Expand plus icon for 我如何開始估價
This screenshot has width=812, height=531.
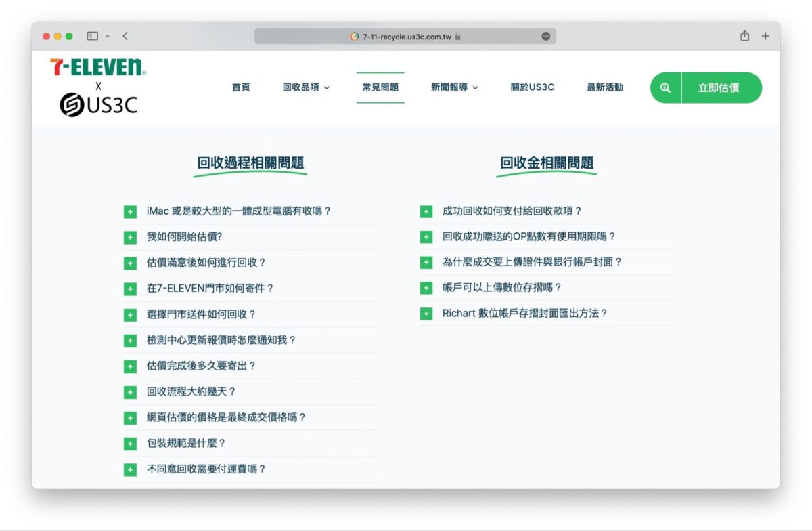pyautogui.click(x=130, y=237)
